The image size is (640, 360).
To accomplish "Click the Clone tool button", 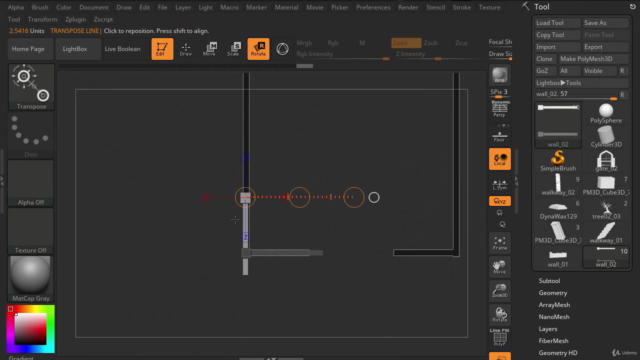I will tap(545, 59).
